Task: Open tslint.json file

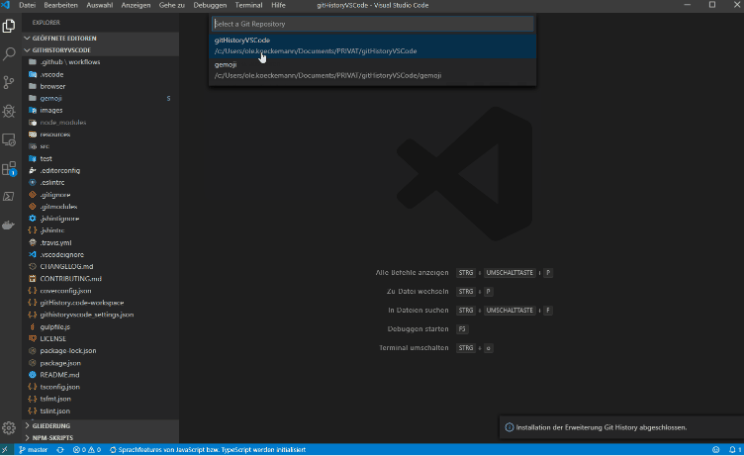Action: point(101,411)
